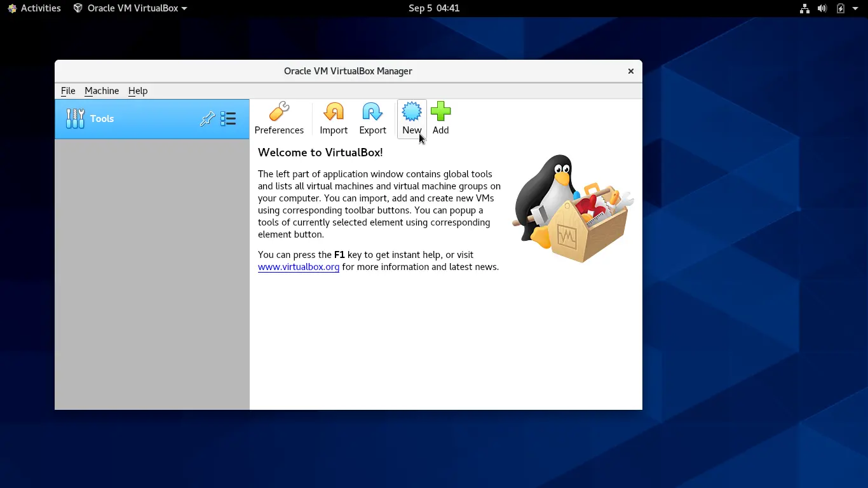Create a new virtual machine with New icon
The image size is (868, 488).
pos(411,118)
